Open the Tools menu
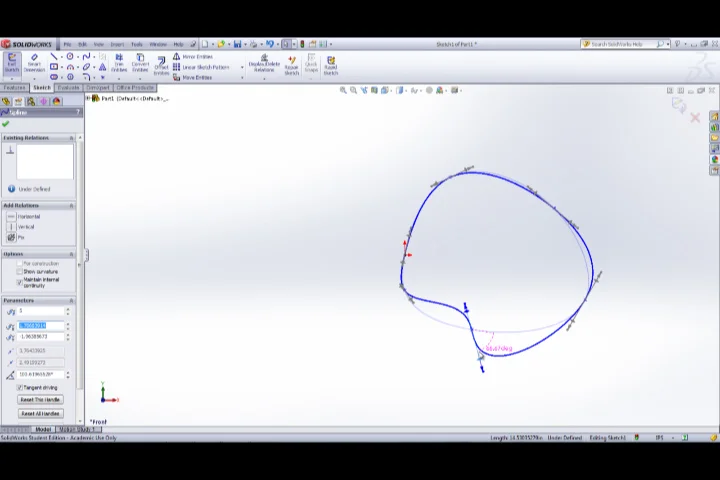The width and height of the screenshot is (720, 480). coord(137,45)
